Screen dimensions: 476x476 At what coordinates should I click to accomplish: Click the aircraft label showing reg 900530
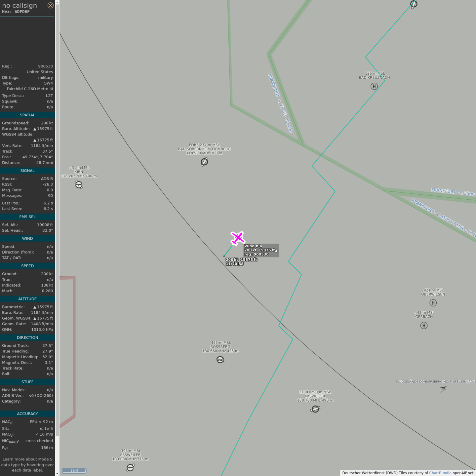(x=261, y=250)
